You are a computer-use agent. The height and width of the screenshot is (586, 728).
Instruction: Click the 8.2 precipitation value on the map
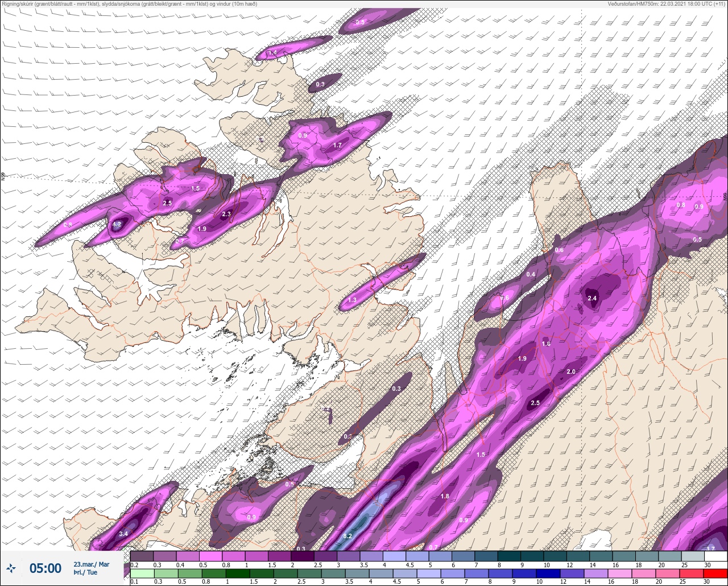coord(348,537)
